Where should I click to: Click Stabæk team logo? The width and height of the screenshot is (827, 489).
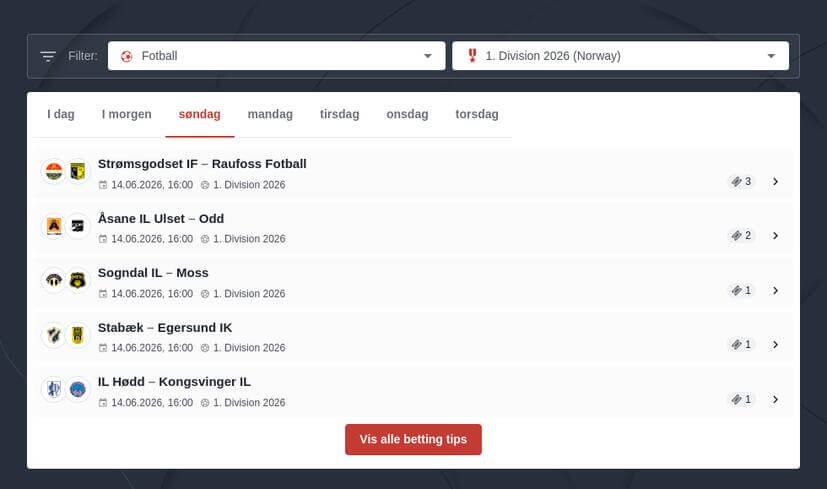tap(54, 335)
